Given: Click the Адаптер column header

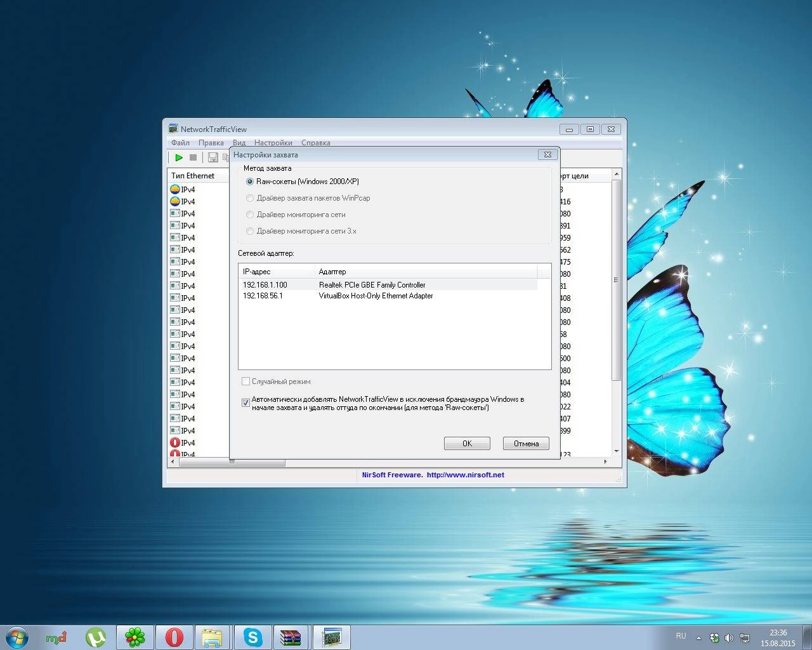Looking at the screenshot, I should point(426,272).
